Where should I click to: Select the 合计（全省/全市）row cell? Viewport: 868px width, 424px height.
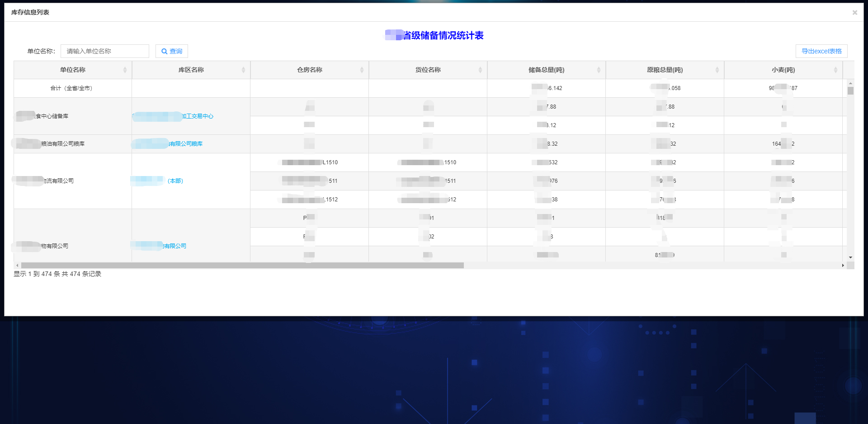(x=73, y=88)
